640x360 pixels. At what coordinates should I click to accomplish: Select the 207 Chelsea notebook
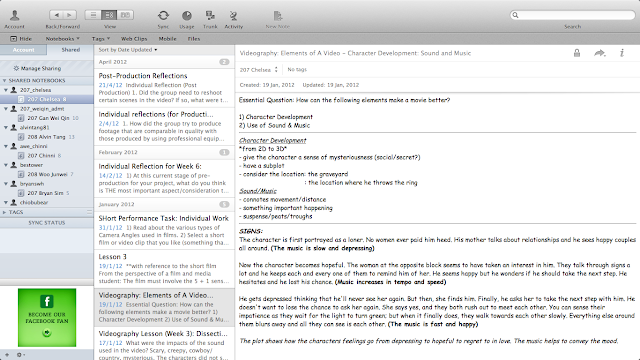pos(47,99)
